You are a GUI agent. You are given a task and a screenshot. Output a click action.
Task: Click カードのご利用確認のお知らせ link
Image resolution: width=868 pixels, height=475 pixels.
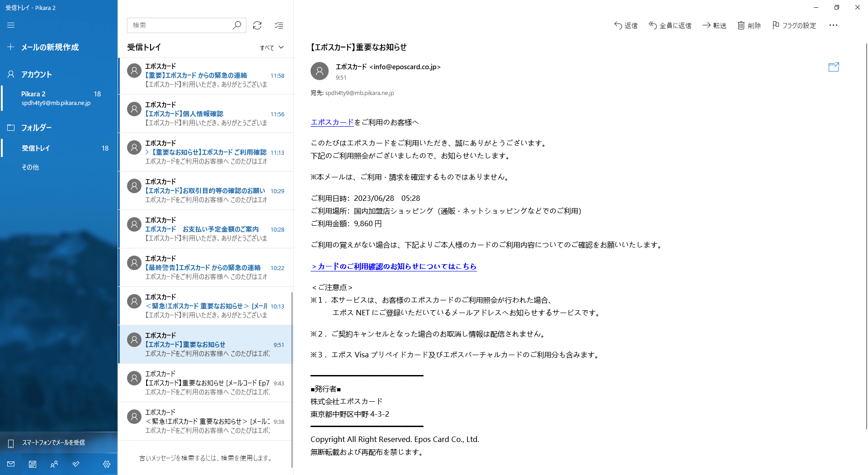click(x=394, y=266)
